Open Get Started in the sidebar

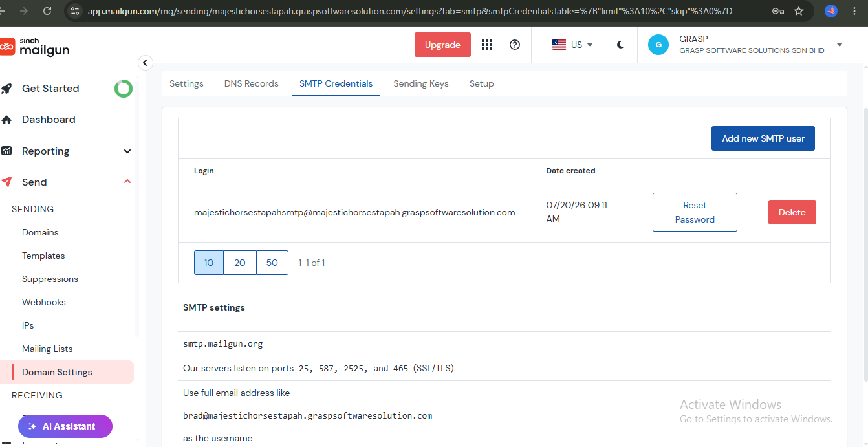click(50, 89)
